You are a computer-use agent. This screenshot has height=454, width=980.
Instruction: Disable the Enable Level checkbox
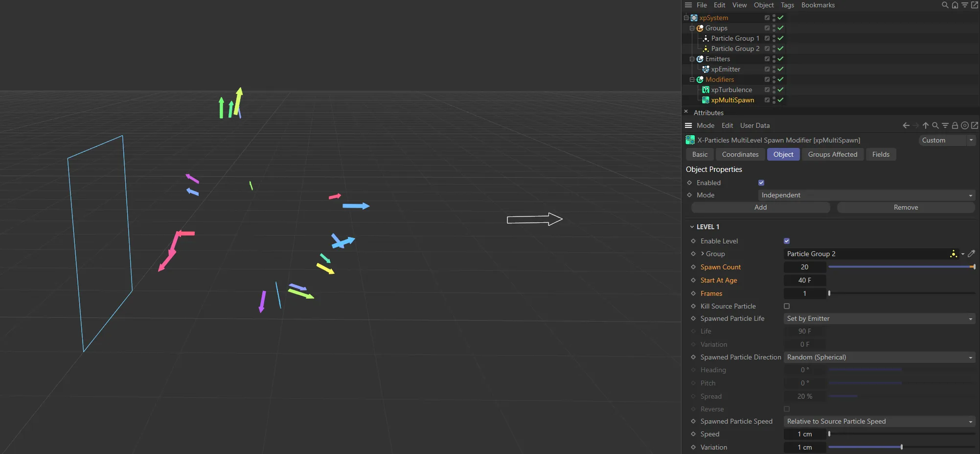pyautogui.click(x=786, y=240)
